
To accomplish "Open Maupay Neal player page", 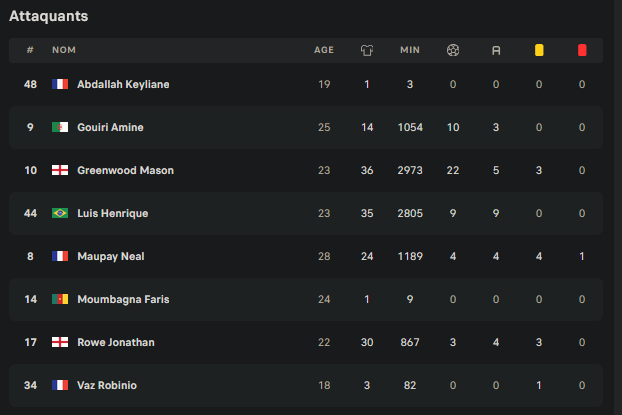I will tap(111, 256).
